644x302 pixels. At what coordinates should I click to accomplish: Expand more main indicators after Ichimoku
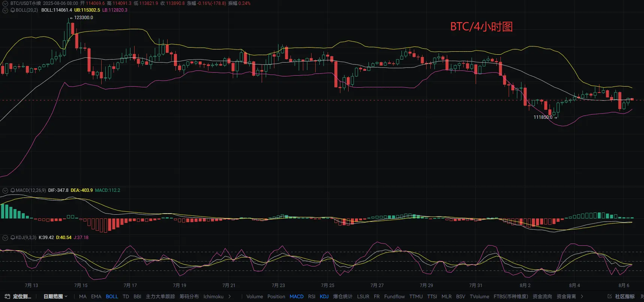click(229, 296)
